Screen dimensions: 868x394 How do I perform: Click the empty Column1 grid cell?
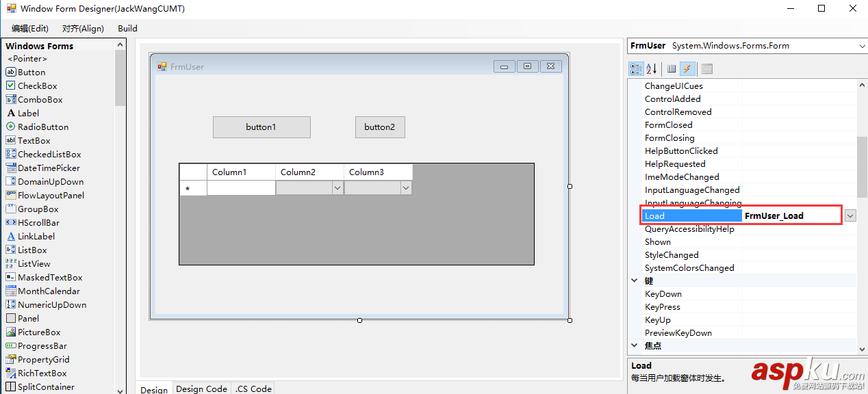[x=241, y=187]
